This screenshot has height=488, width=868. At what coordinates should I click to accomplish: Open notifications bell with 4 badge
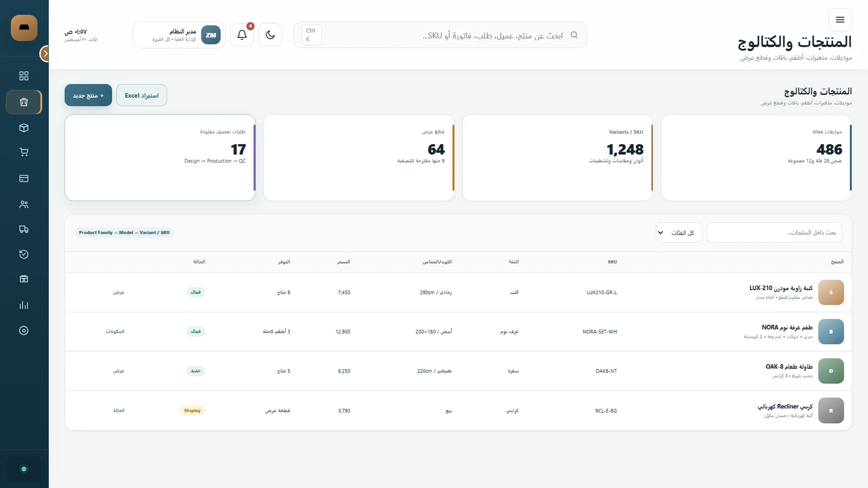coord(242,35)
